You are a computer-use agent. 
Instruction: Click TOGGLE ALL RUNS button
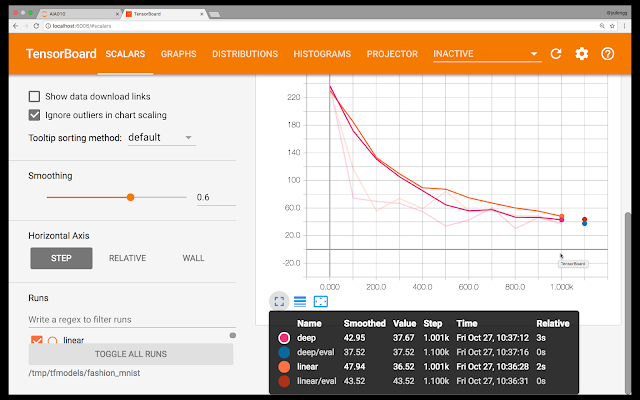point(131,354)
